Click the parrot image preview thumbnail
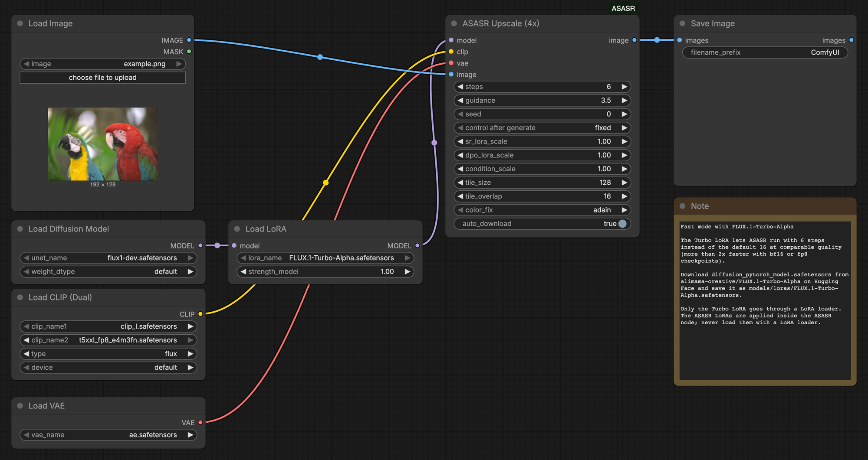This screenshot has height=460, width=868. (x=103, y=144)
